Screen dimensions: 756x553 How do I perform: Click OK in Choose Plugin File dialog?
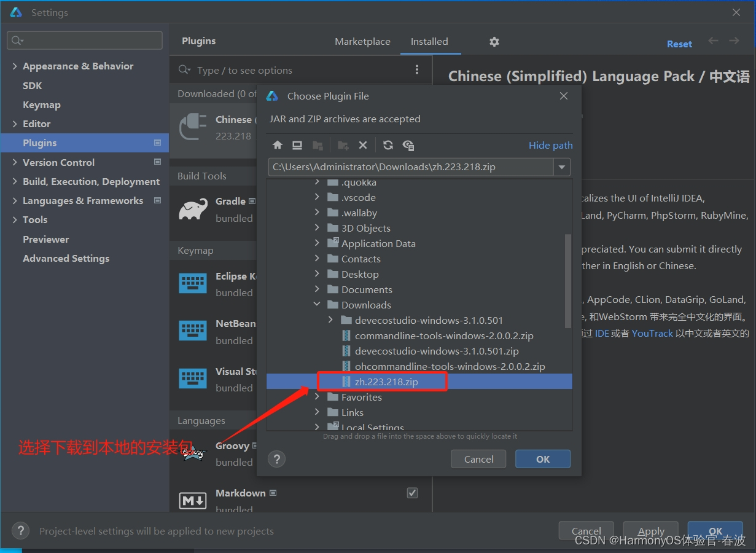point(543,459)
